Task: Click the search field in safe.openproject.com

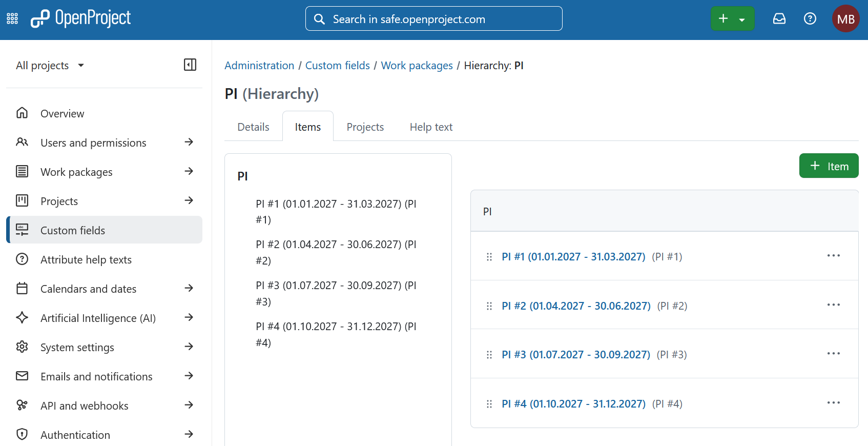Action: [x=434, y=19]
